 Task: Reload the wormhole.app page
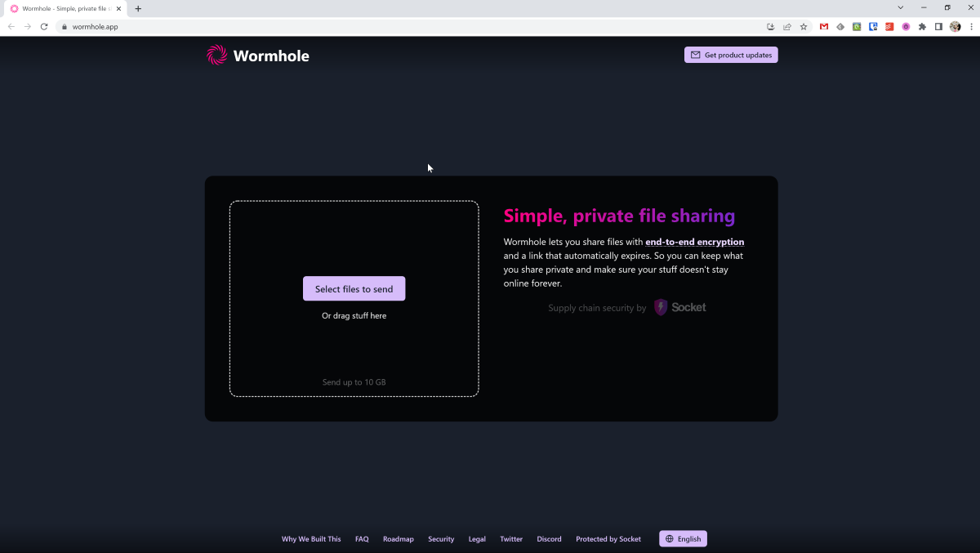[44, 26]
